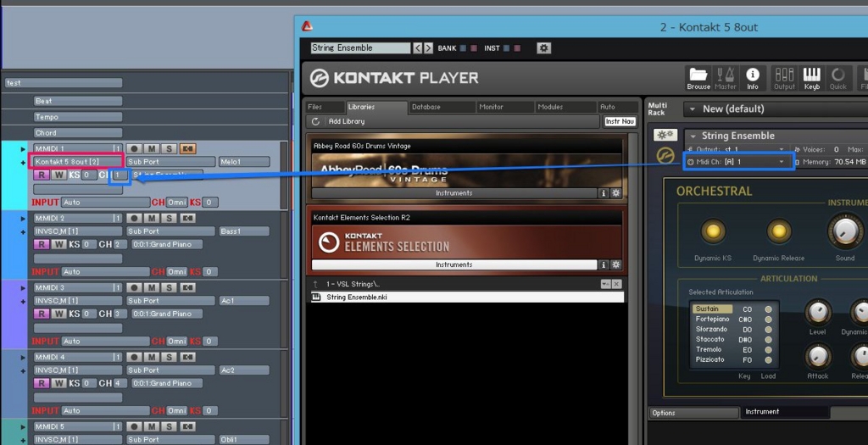Toggle Dynamic KS light button
Image resolution: width=868 pixels, height=445 pixels.
coord(713,231)
